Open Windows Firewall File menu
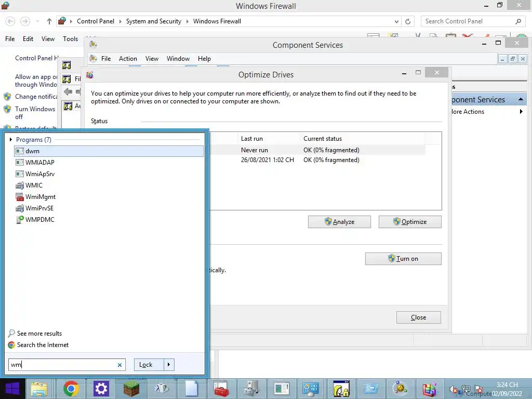Viewport: 532px width, 399px height. (10, 39)
